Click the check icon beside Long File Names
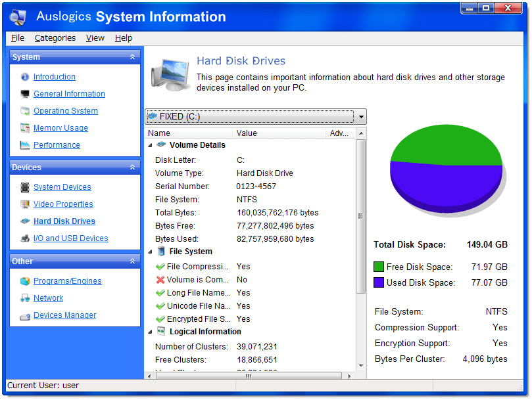Image resolution: width=532 pixels, height=400 pixels. coord(160,293)
